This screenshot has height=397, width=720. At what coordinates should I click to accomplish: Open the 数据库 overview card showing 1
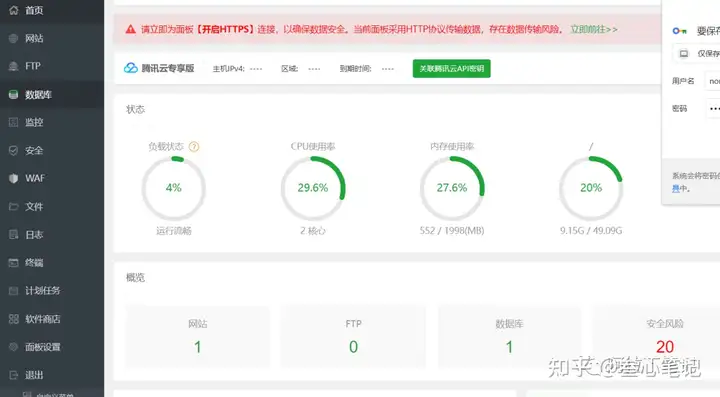pyautogui.click(x=509, y=337)
